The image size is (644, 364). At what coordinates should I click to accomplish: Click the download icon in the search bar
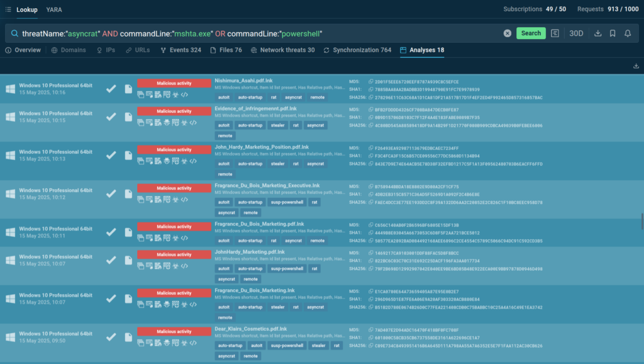pos(597,33)
